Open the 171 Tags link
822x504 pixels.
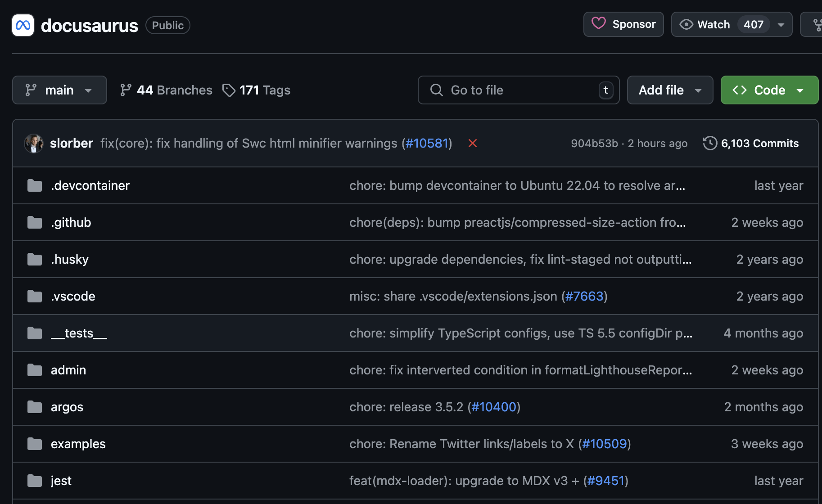coord(257,90)
